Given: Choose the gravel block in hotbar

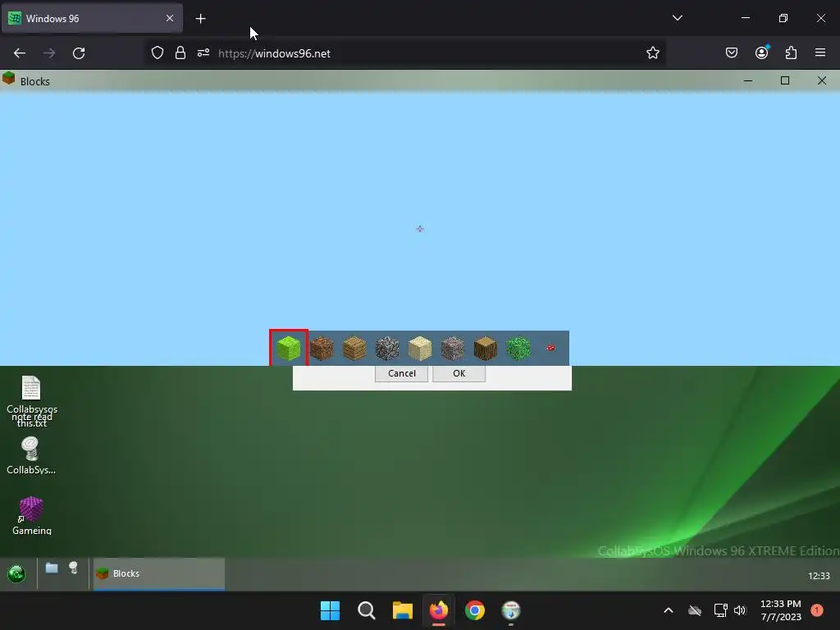Looking at the screenshot, I should (453, 348).
